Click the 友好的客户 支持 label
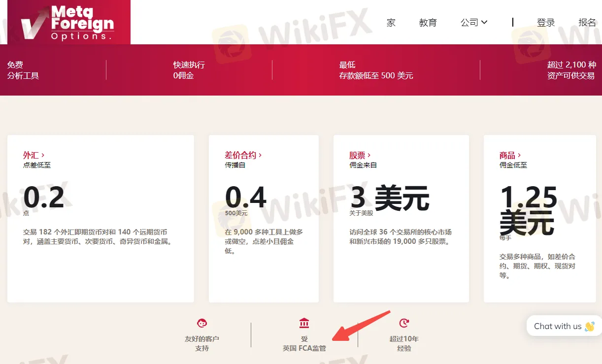 tap(202, 343)
